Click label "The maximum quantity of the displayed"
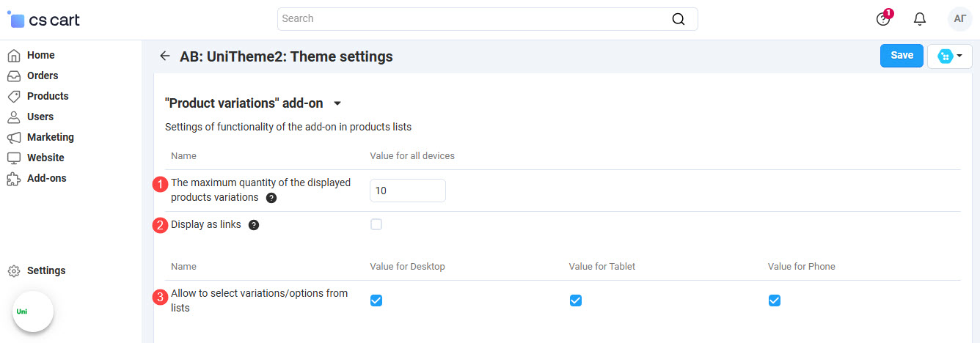The height and width of the screenshot is (343, 980). (261, 182)
